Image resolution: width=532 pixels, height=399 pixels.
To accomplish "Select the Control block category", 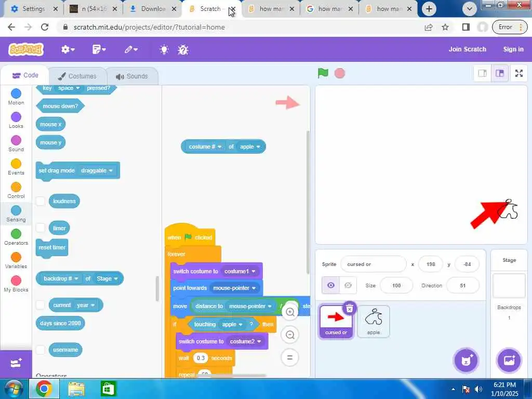I will click(x=16, y=190).
